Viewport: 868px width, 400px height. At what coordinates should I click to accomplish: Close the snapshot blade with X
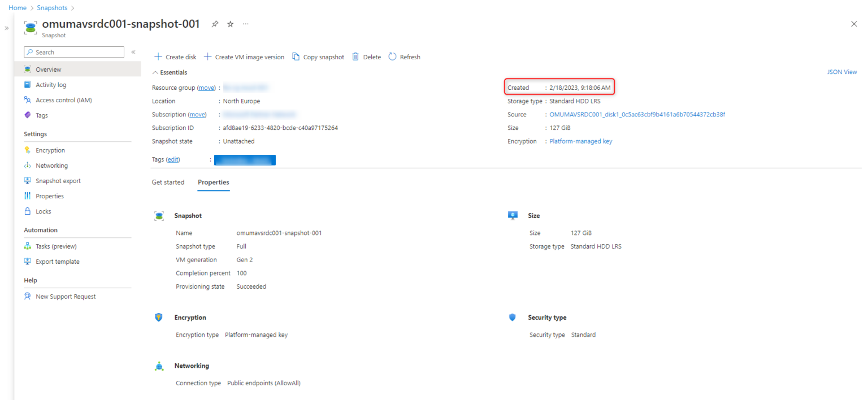point(853,24)
